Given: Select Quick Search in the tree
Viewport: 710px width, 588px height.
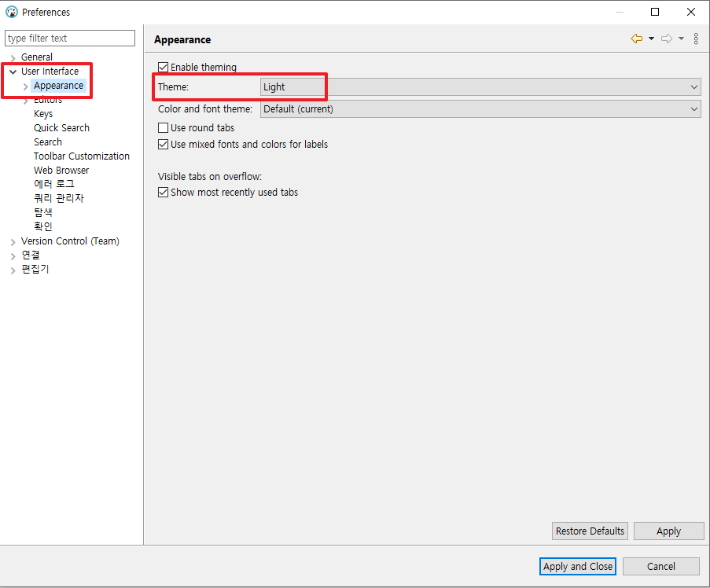Looking at the screenshot, I should point(61,127).
